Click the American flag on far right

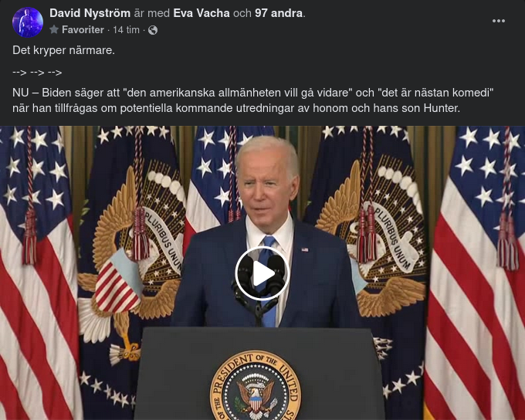pyautogui.click(x=476, y=273)
